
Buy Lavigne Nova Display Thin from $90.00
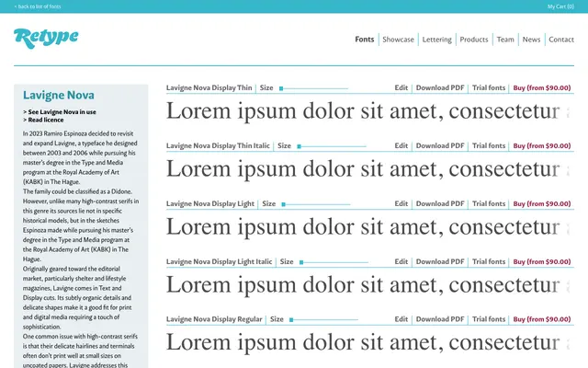pyautogui.click(x=542, y=88)
